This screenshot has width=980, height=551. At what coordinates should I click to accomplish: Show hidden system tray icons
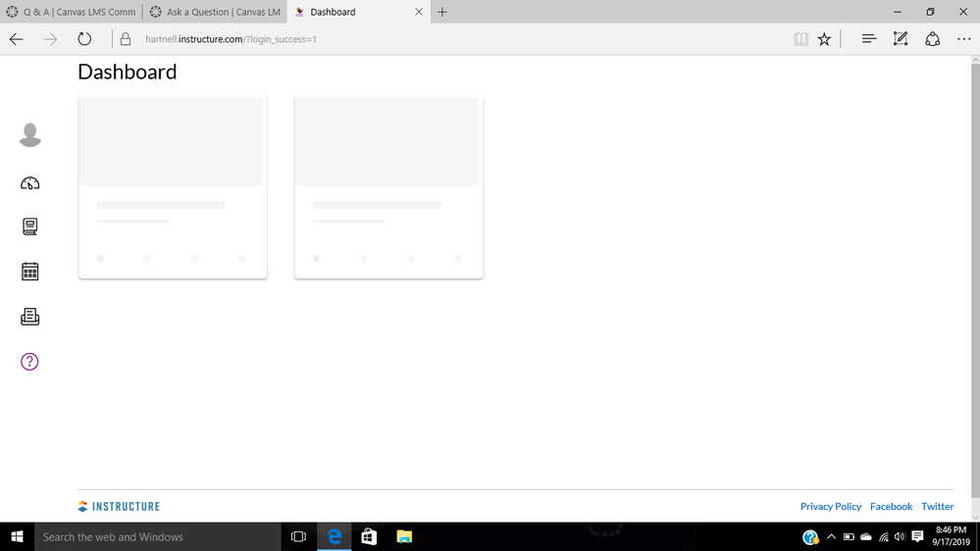[x=831, y=537]
